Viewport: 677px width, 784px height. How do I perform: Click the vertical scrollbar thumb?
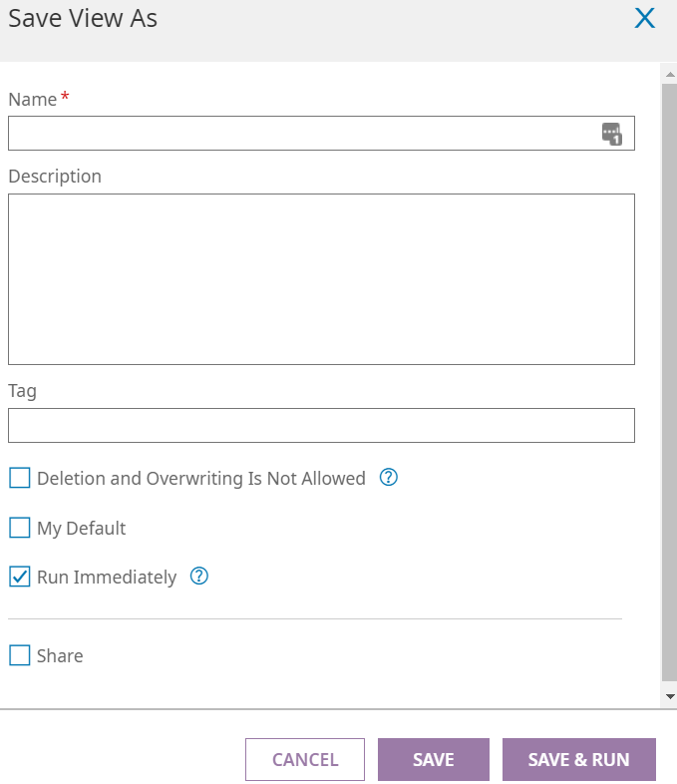click(x=670, y=379)
